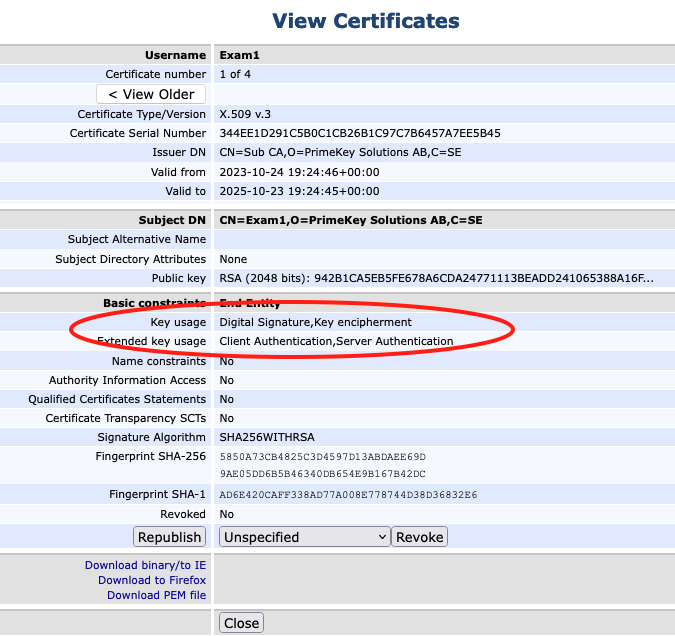Click the View Certificates page heading

coord(366,21)
